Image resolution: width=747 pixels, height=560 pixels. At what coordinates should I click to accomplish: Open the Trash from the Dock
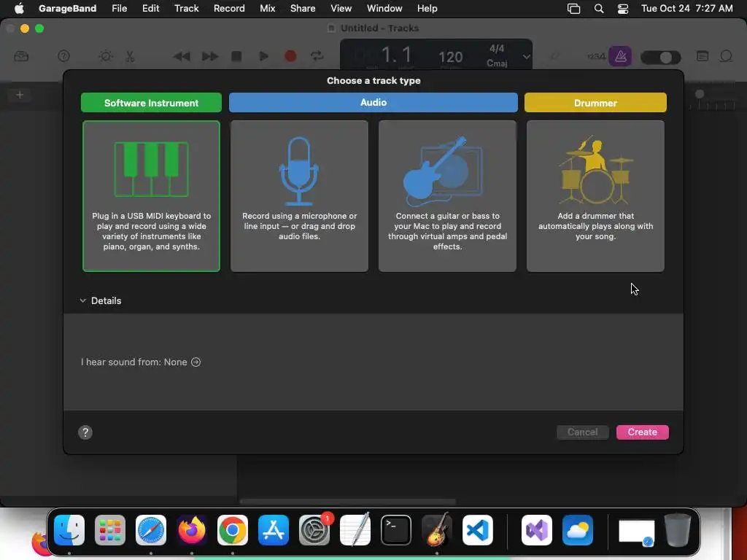[x=678, y=530]
